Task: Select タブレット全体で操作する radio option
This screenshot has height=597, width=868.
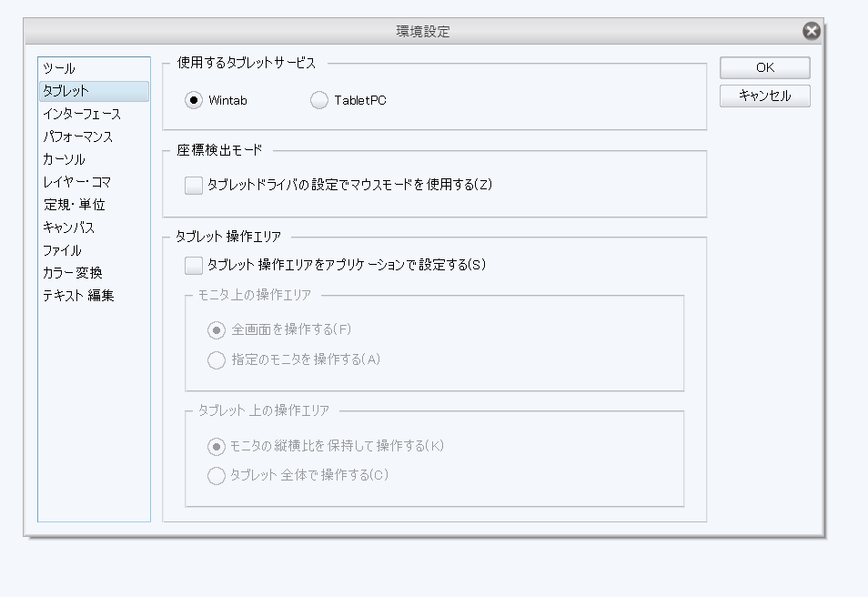Action: (x=217, y=475)
